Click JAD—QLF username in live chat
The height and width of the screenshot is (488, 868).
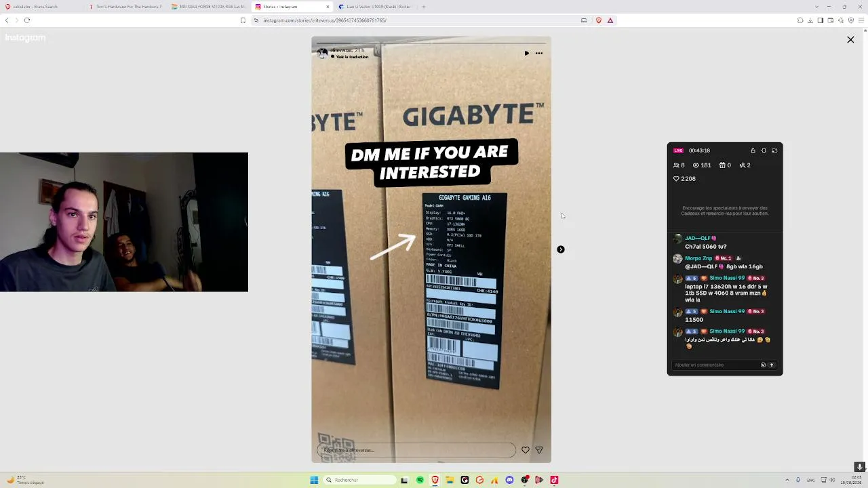698,239
